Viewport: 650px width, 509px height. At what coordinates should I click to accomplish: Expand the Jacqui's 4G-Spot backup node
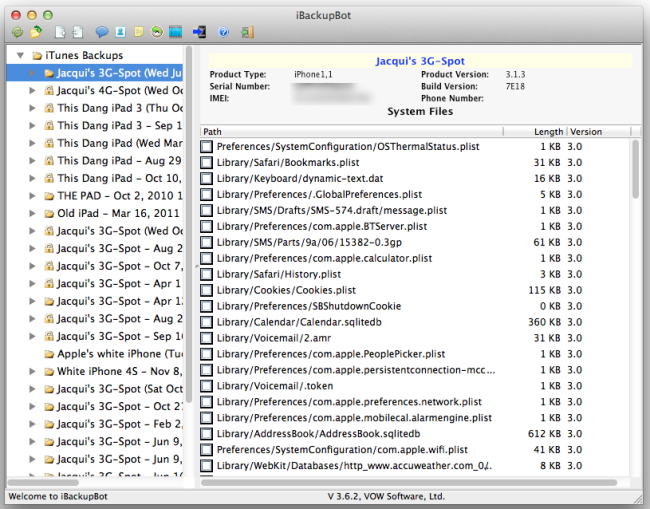[33, 90]
